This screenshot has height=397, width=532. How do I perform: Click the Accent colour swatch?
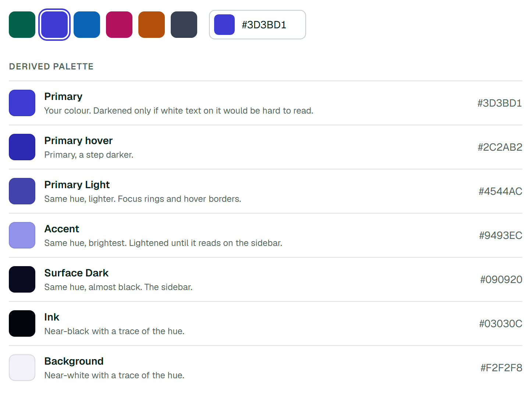tap(22, 235)
